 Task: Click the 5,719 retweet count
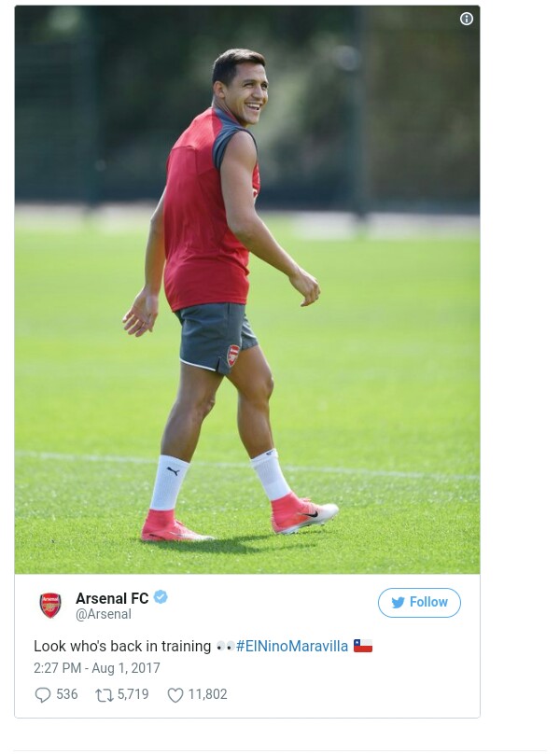click(x=133, y=694)
